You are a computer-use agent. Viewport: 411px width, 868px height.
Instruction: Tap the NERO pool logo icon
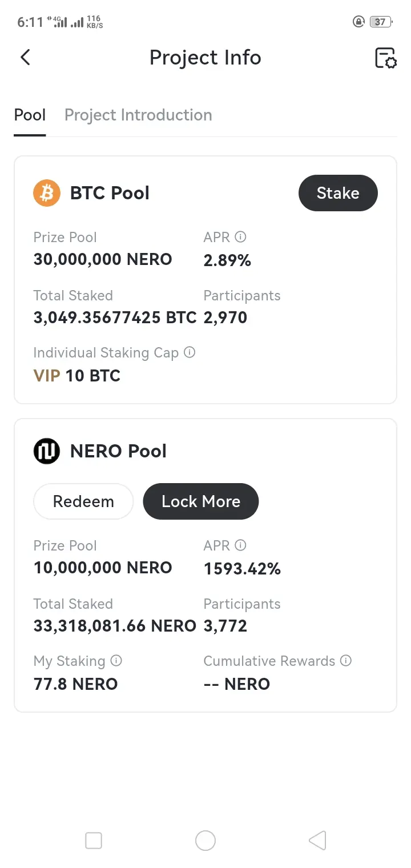click(x=47, y=451)
